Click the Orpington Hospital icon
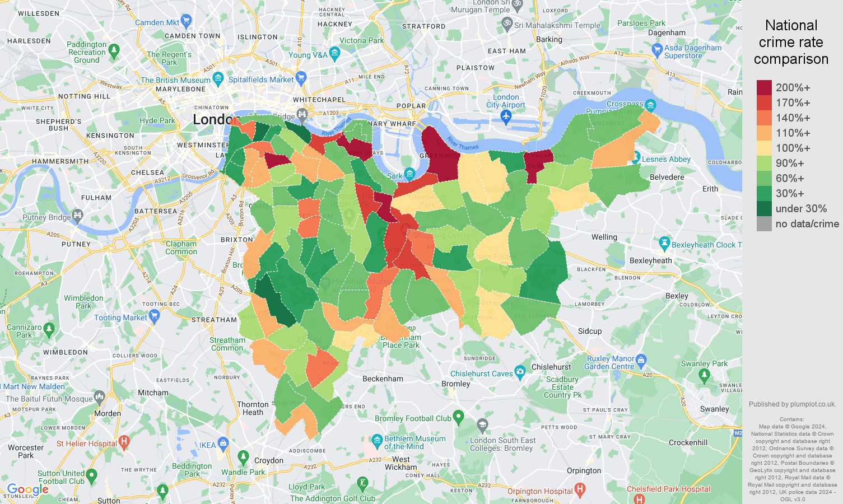The image size is (843, 504). point(580,491)
